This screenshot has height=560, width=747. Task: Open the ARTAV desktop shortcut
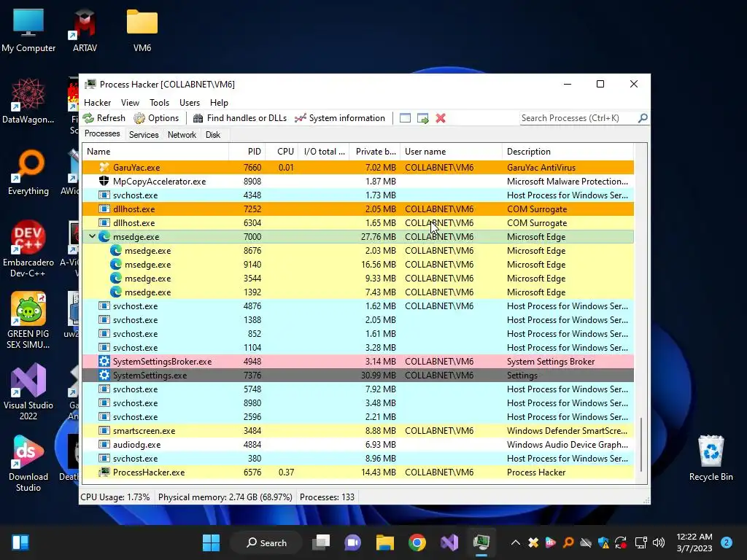tap(85, 29)
